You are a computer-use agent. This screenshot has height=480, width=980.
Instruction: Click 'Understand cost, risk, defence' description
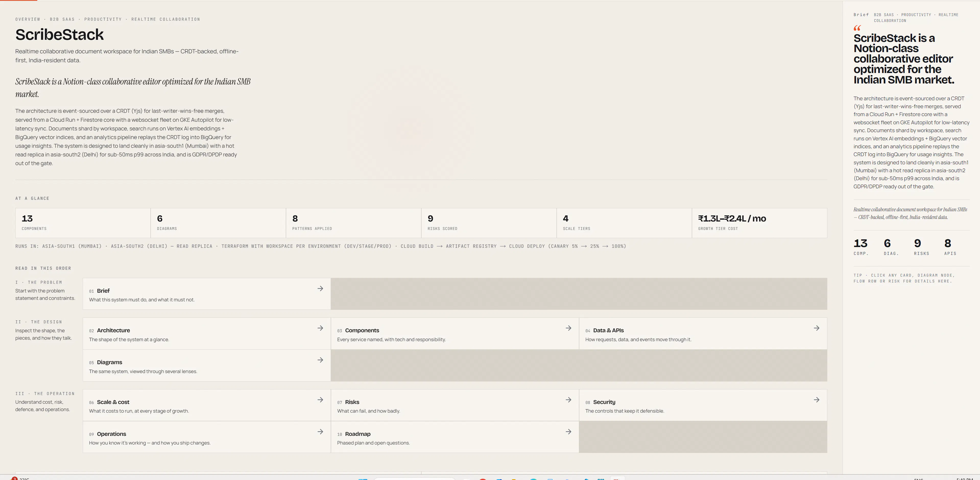[43, 406]
